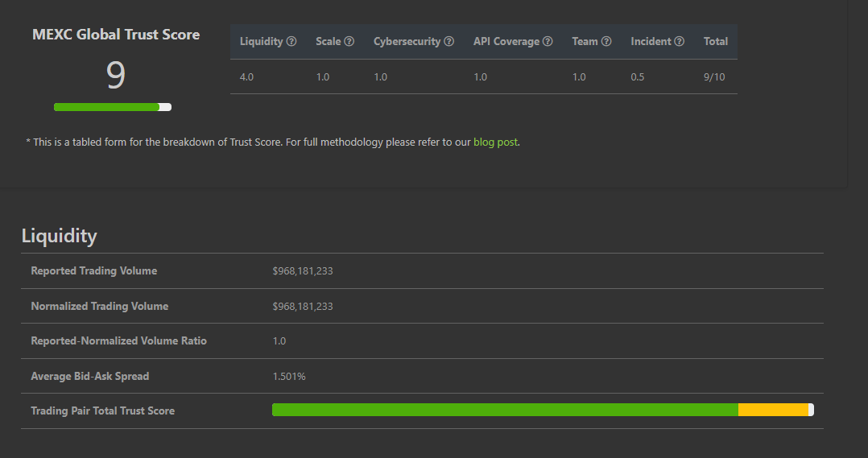This screenshot has height=458, width=868.
Task: Click the Liquidity score value 4.0
Action: pos(247,77)
